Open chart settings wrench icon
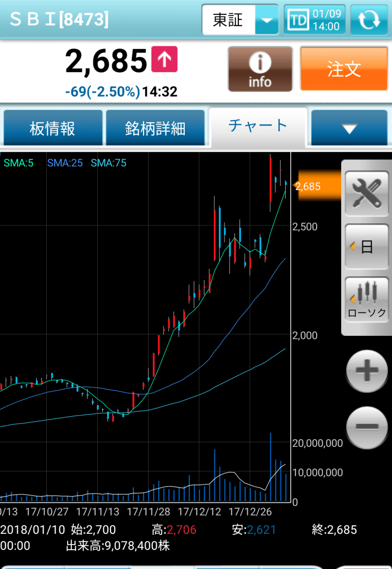Viewport: 392px width, 569px height. [367, 193]
